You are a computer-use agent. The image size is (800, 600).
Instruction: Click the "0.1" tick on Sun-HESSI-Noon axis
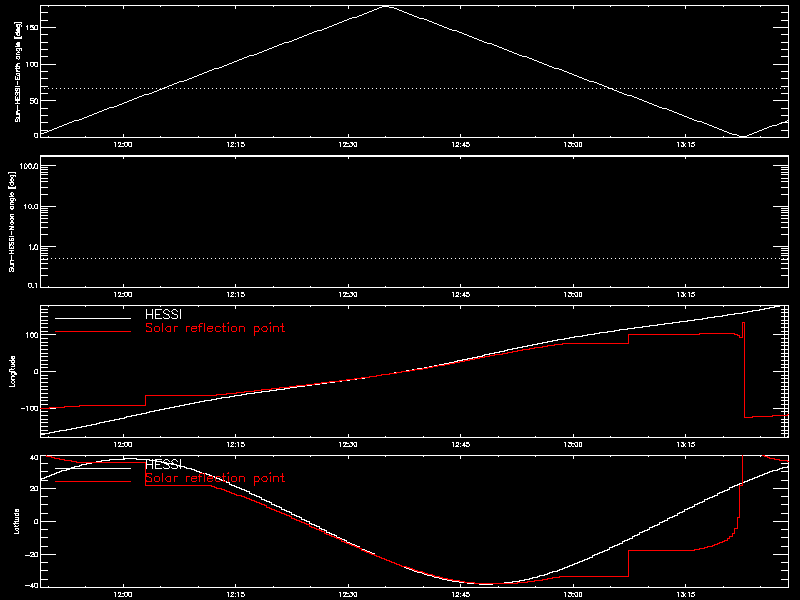33,285
